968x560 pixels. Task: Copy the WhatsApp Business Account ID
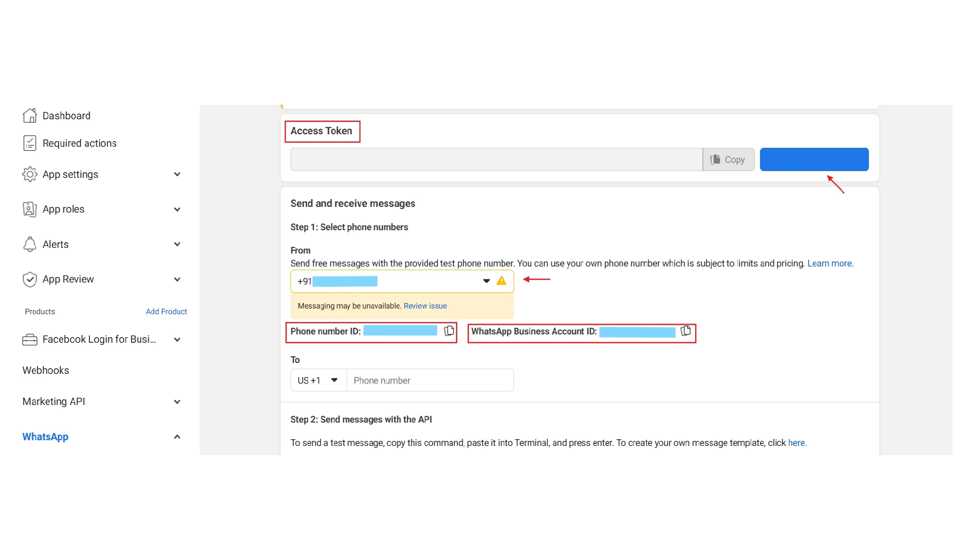pyautogui.click(x=685, y=331)
